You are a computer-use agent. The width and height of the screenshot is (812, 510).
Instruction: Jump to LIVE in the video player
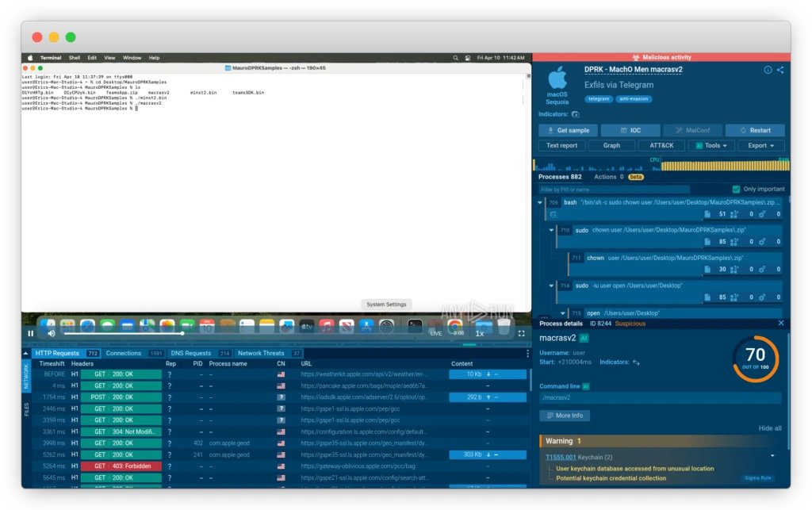point(436,333)
